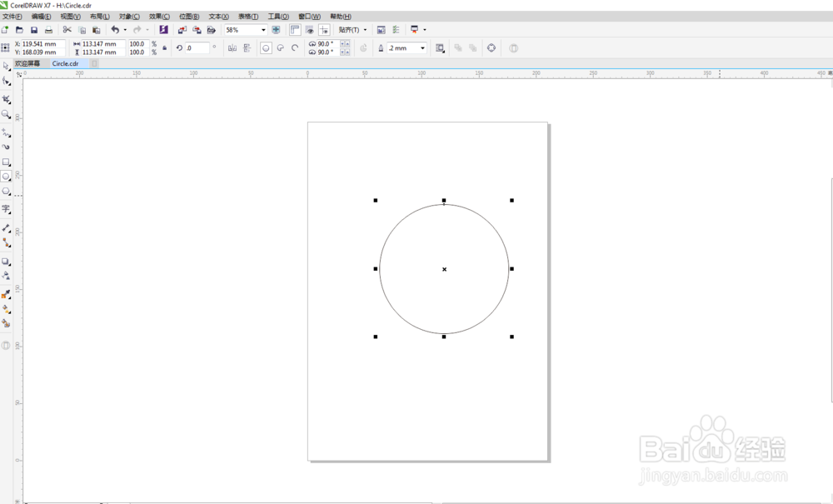Switch to the 欢迎屏幕 tab

(27, 63)
